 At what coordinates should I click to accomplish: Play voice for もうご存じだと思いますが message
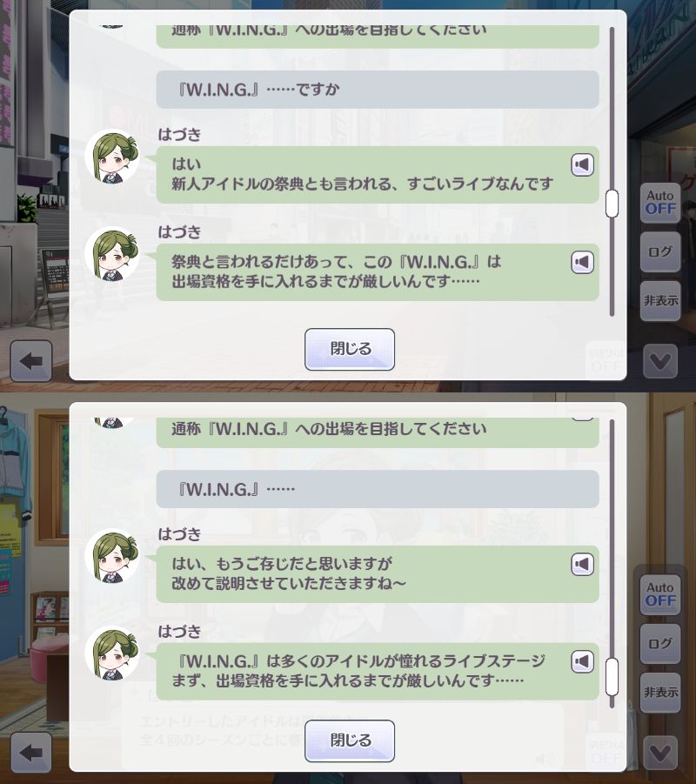click(583, 565)
